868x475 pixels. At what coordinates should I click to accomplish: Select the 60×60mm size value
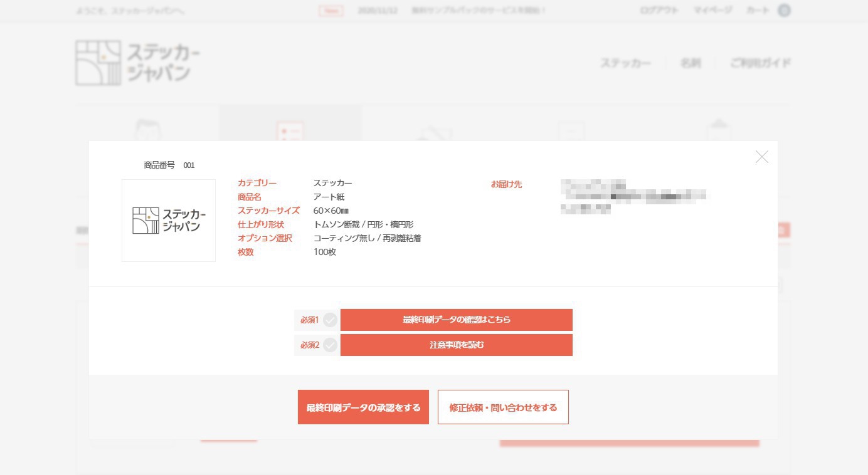tap(331, 211)
